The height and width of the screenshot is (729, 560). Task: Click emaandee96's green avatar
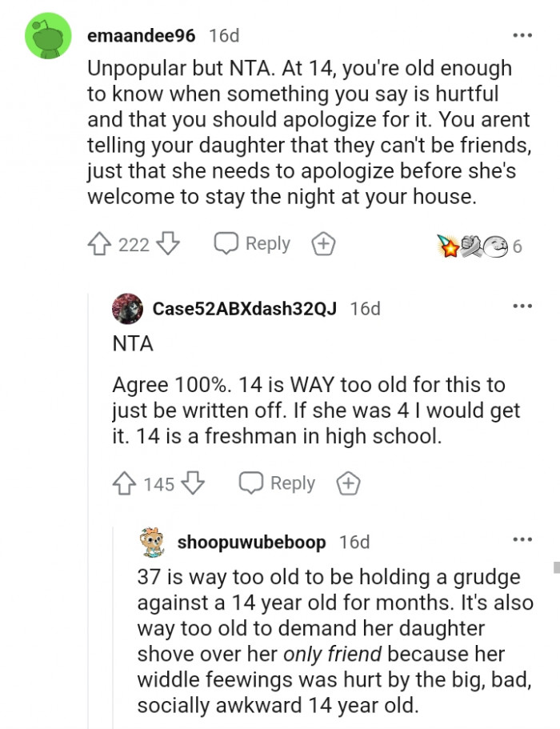[46, 35]
